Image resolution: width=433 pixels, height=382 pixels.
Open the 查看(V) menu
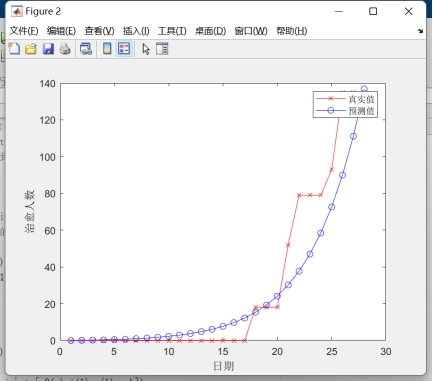coord(99,31)
